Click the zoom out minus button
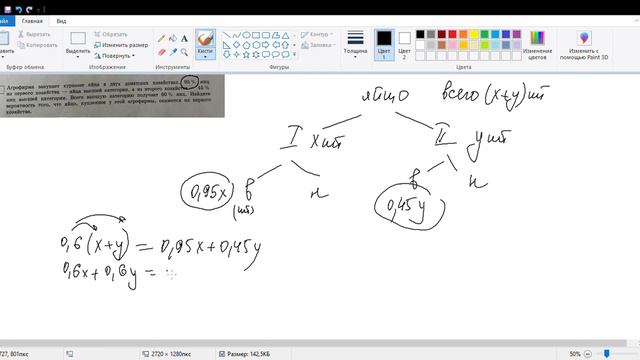The image size is (640, 360). click(x=588, y=354)
